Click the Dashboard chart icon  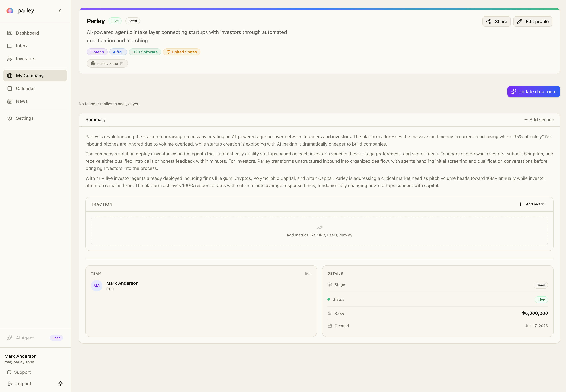10,33
